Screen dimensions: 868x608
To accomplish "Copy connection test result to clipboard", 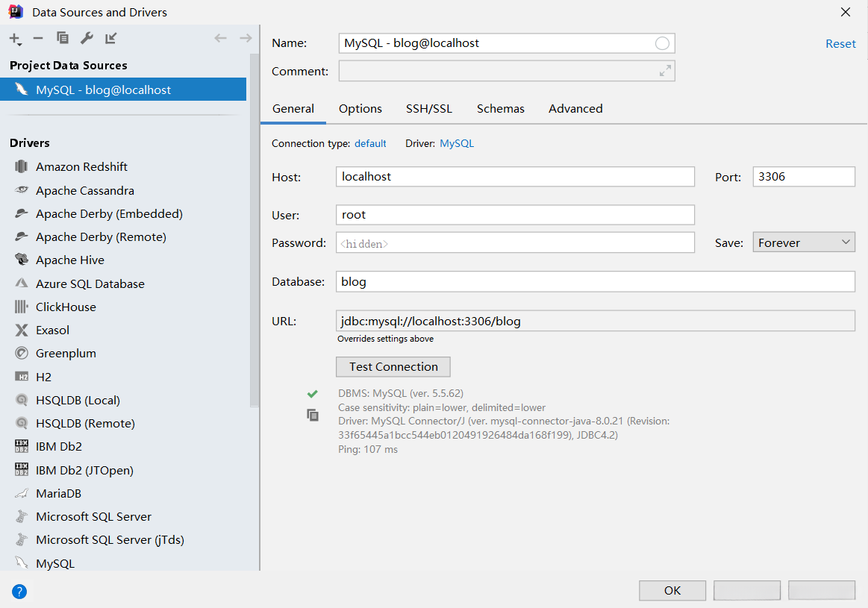I will [x=313, y=415].
